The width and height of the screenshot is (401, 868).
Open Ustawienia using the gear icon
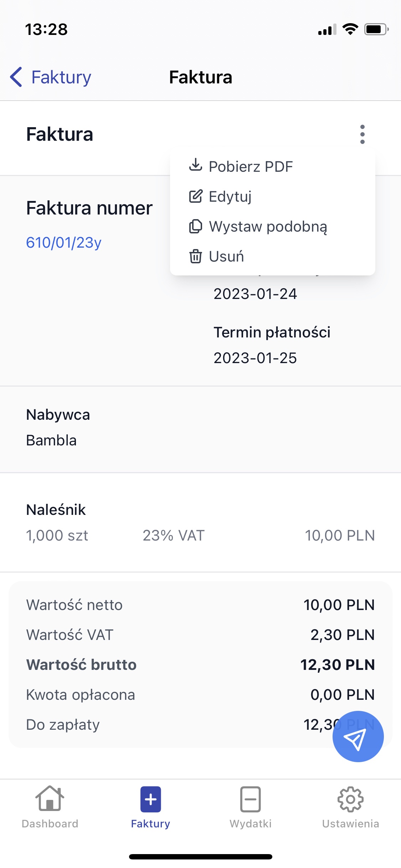click(350, 799)
